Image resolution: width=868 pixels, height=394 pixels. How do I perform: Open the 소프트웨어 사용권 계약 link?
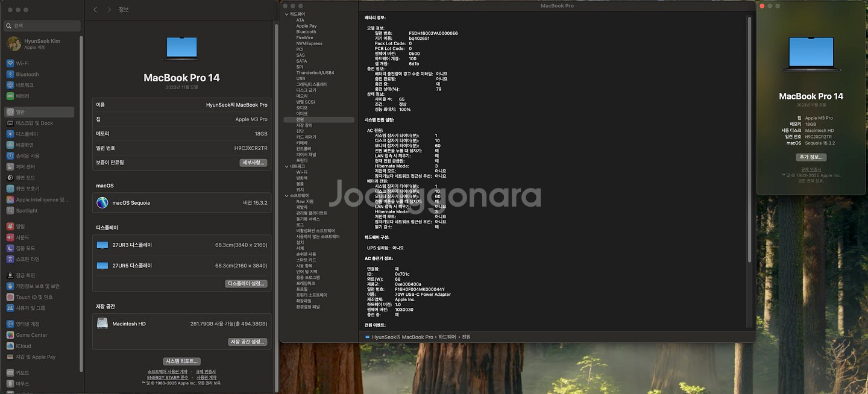167,372
